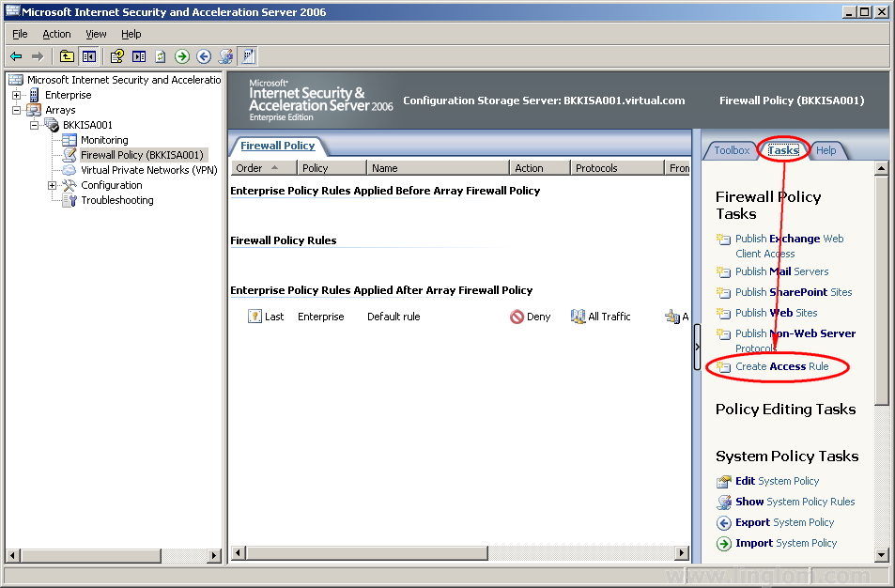The width and height of the screenshot is (895, 588).
Task: Click the Action column header
Action: [540, 168]
